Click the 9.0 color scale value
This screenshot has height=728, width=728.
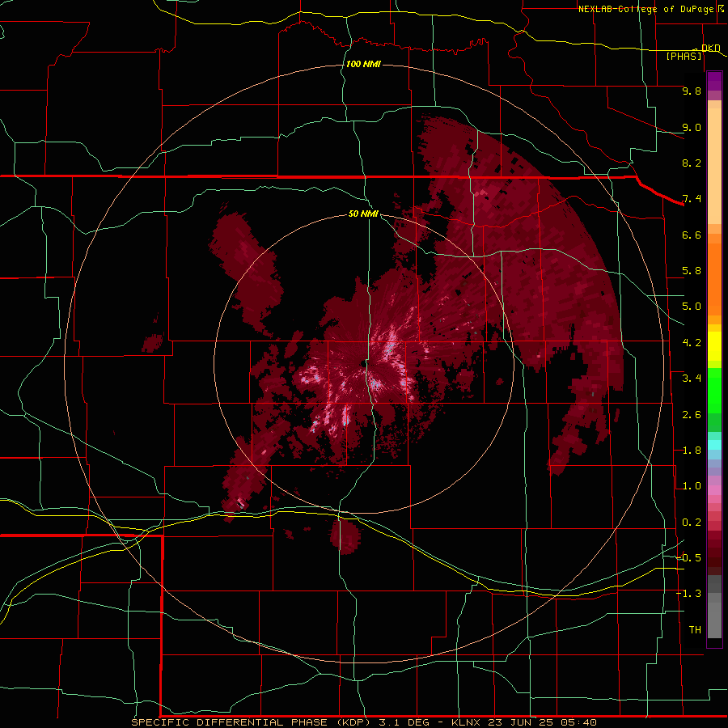click(x=692, y=127)
